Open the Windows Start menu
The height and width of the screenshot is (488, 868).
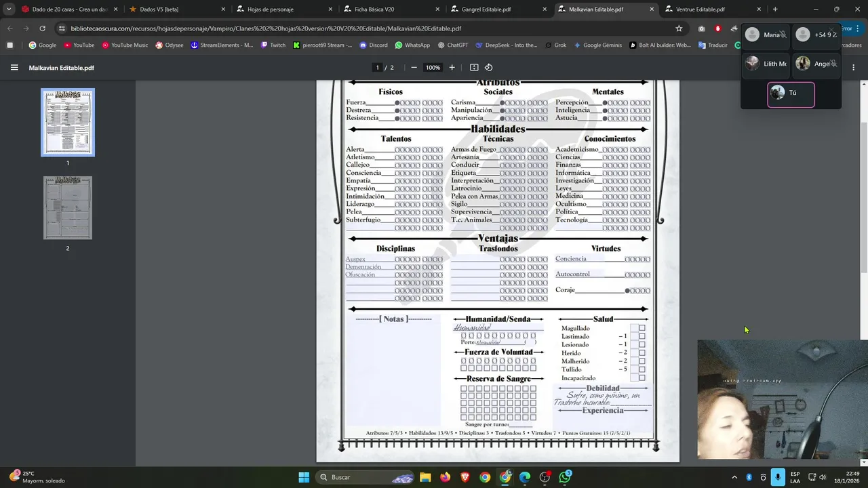pos(304,477)
